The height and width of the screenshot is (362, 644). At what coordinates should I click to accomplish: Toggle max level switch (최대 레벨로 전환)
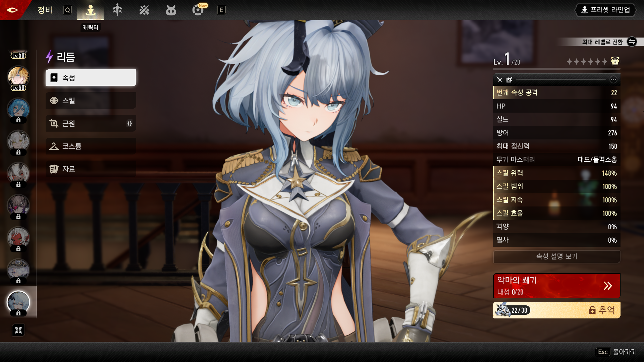632,42
